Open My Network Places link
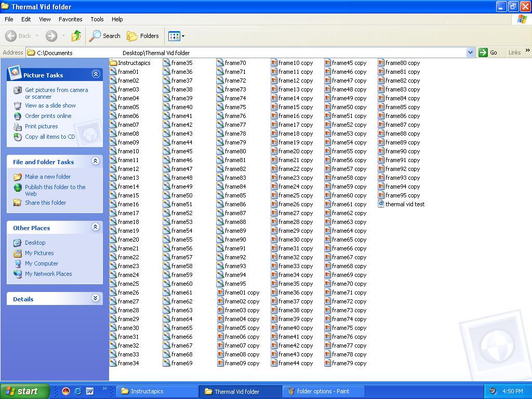The height and width of the screenshot is (399, 532). click(x=48, y=274)
